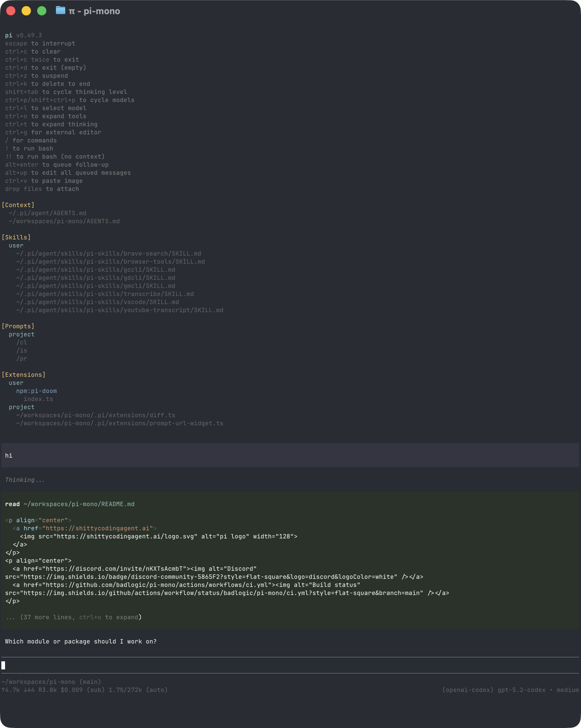Click the README.md path in the read header
Screen dimensions: 581x728
coord(79,504)
